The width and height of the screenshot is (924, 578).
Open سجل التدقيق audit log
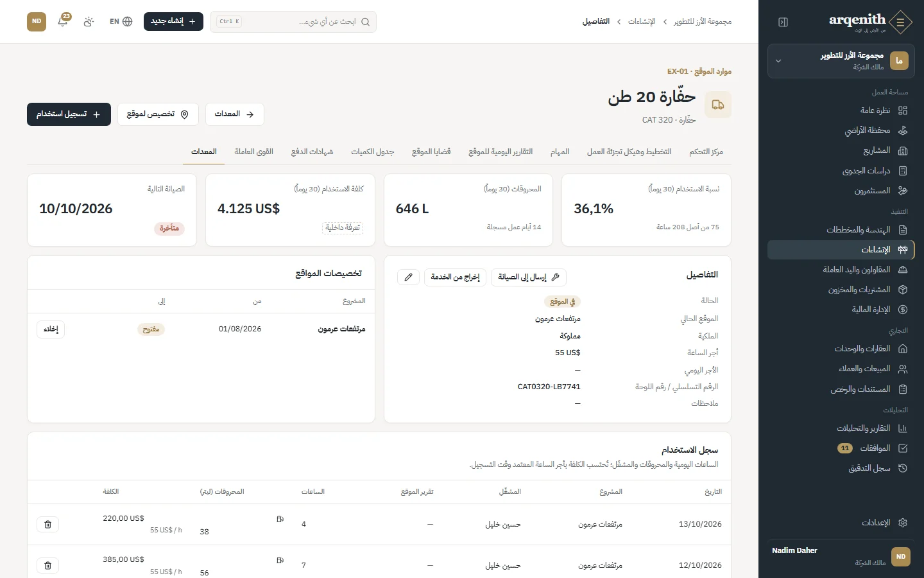(x=841, y=468)
